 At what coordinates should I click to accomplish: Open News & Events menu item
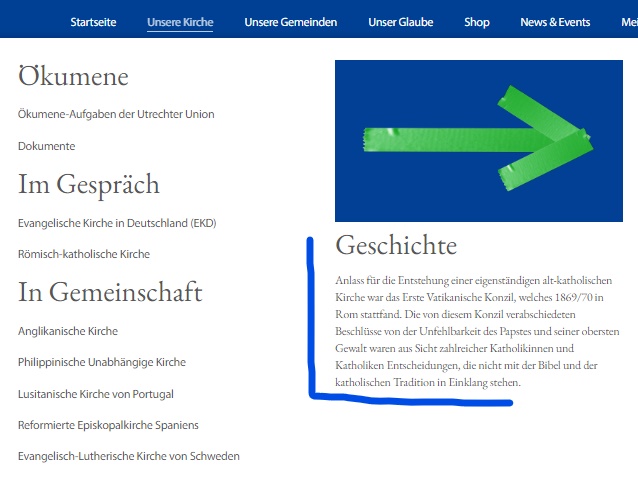point(555,22)
